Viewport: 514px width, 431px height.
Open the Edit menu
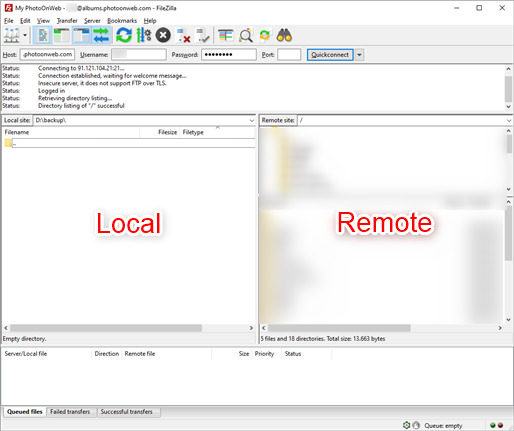pyautogui.click(x=25, y=21)
